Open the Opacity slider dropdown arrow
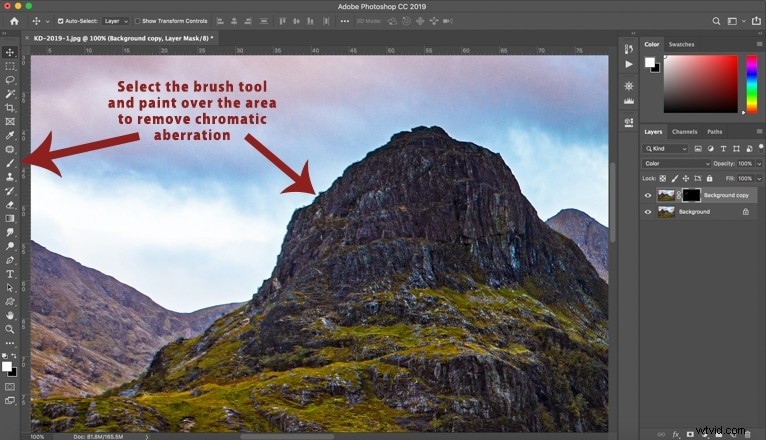 759,164
